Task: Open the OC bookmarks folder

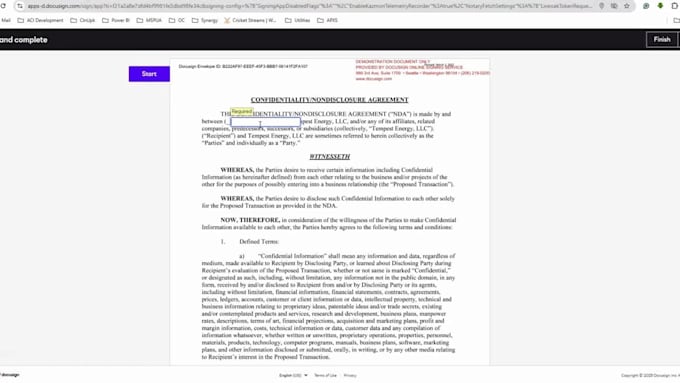Action: point(177,20)
